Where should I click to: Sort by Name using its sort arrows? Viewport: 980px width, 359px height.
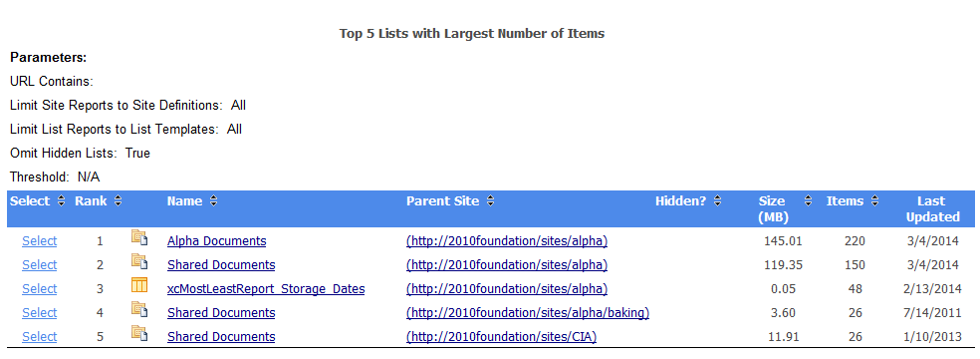click(214, 201)
